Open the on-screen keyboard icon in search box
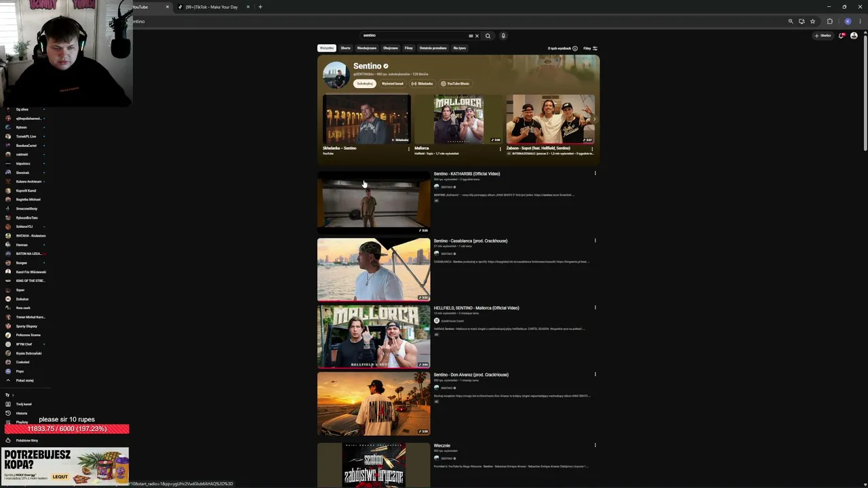Screen dimensions: 868x488 (471, 36)
